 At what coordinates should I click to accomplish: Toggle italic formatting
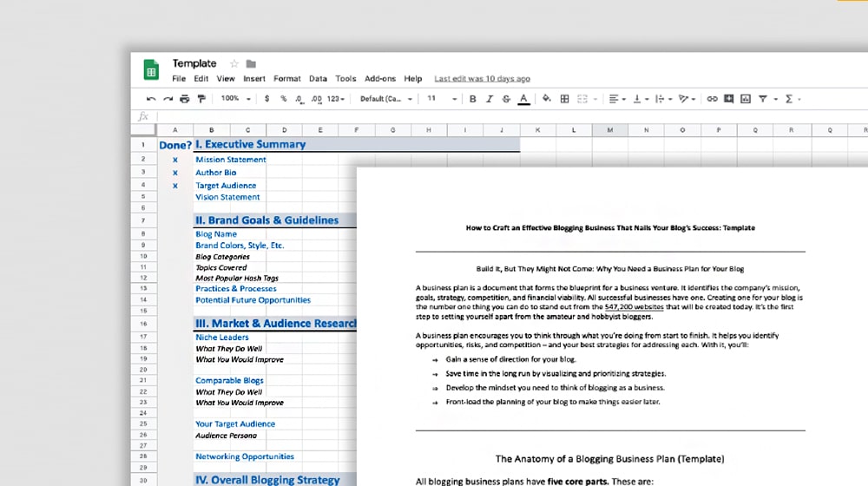490,99
